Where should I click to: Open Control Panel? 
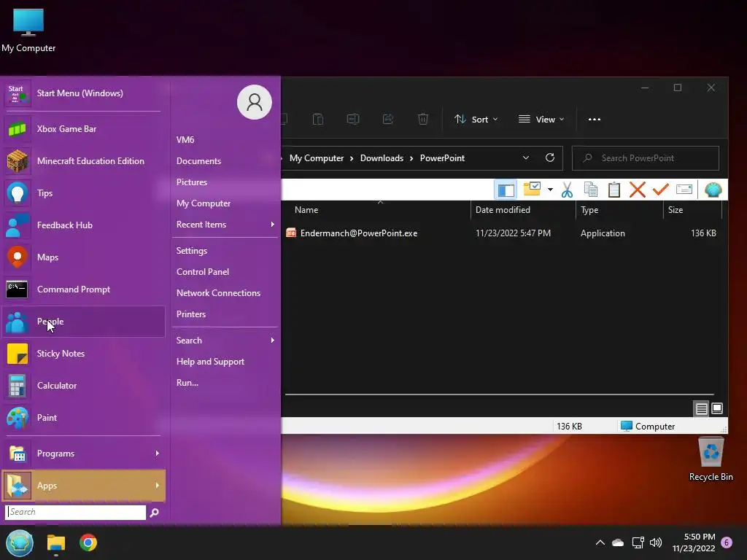tap(203, 271)
